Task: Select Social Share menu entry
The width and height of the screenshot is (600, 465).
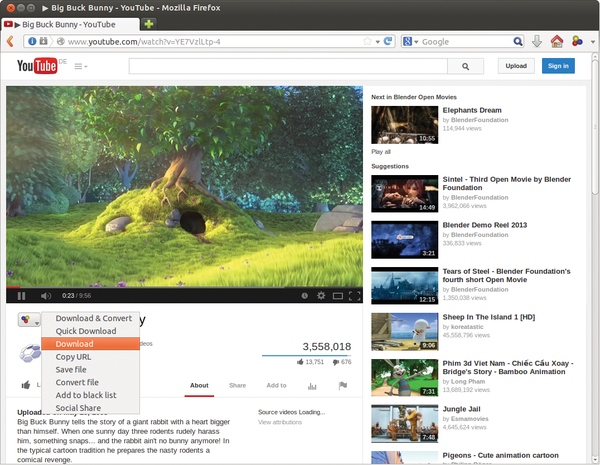Action: (x=90, y=408)
